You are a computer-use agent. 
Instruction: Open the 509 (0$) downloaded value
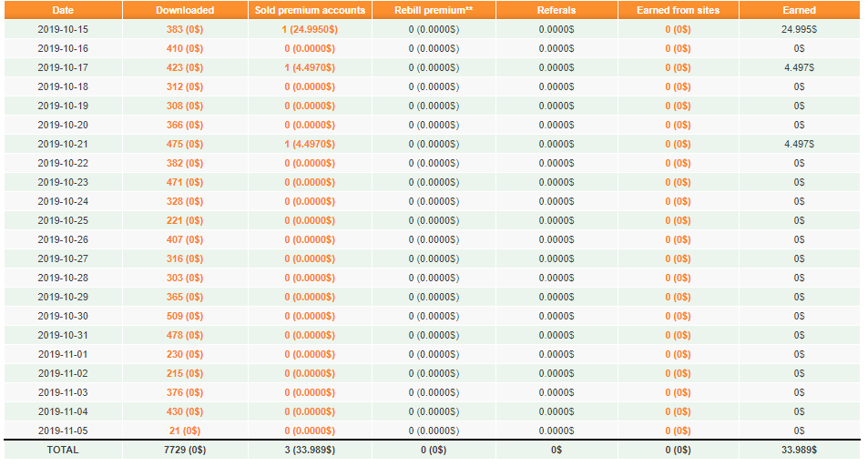(x=185, y=316)
